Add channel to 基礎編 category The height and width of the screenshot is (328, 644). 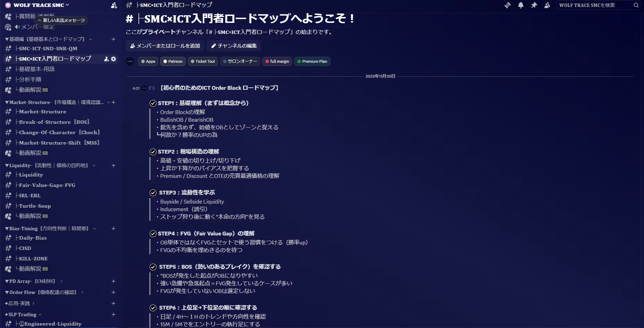113,39
